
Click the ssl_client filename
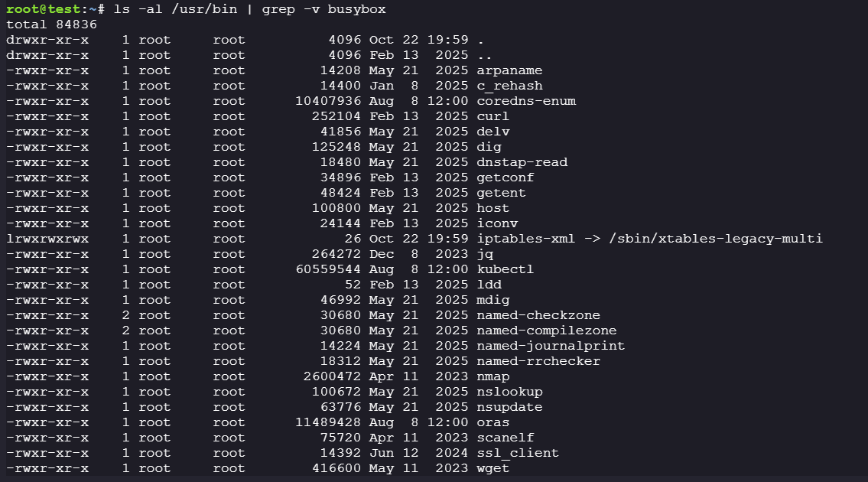(517, 453)
